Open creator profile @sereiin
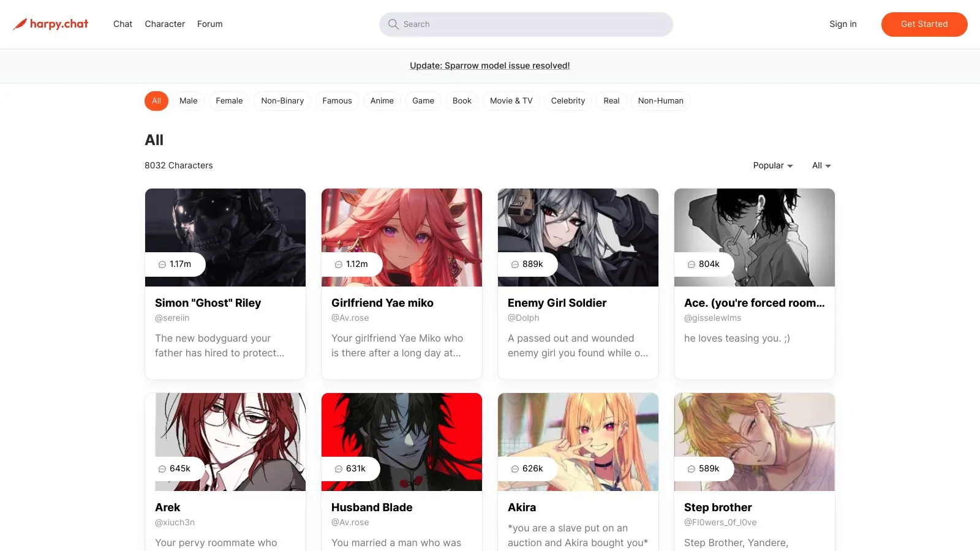This screenshot has width=980, height=551. click(172, 318)
